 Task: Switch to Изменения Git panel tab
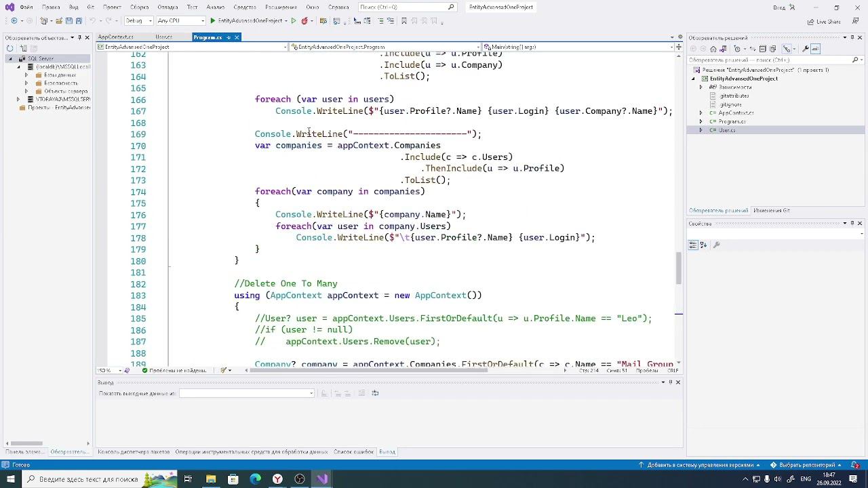click(771, 211)
